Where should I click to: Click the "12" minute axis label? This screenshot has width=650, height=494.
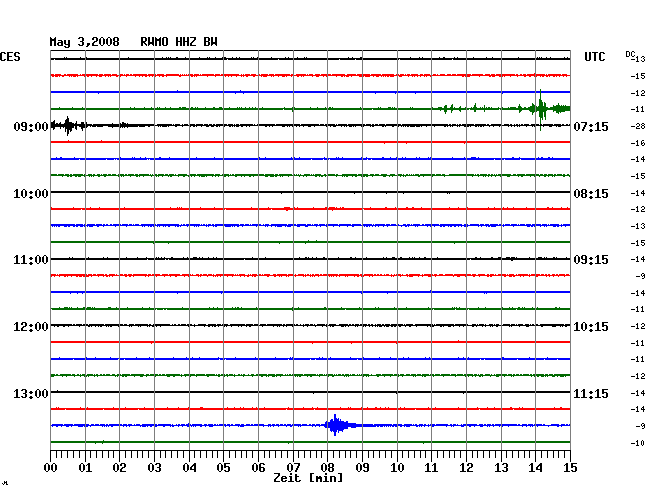[x=466, y=467]
